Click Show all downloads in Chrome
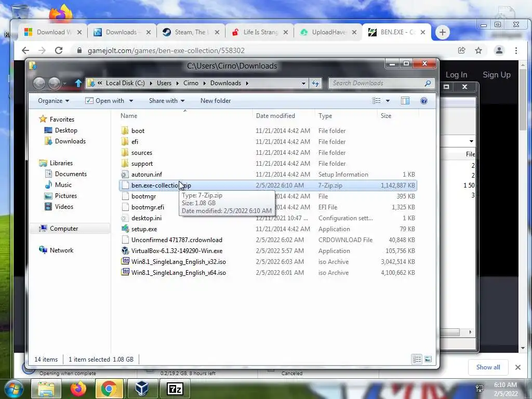Screen dimensions: 532x399 point(488,367)
